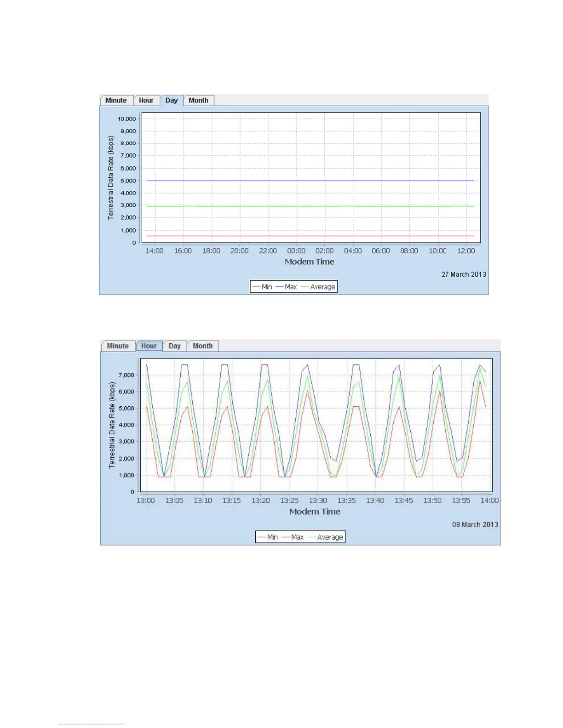Click blue Max legend entry in 27 March chart
563x728 pixels.
287,287
